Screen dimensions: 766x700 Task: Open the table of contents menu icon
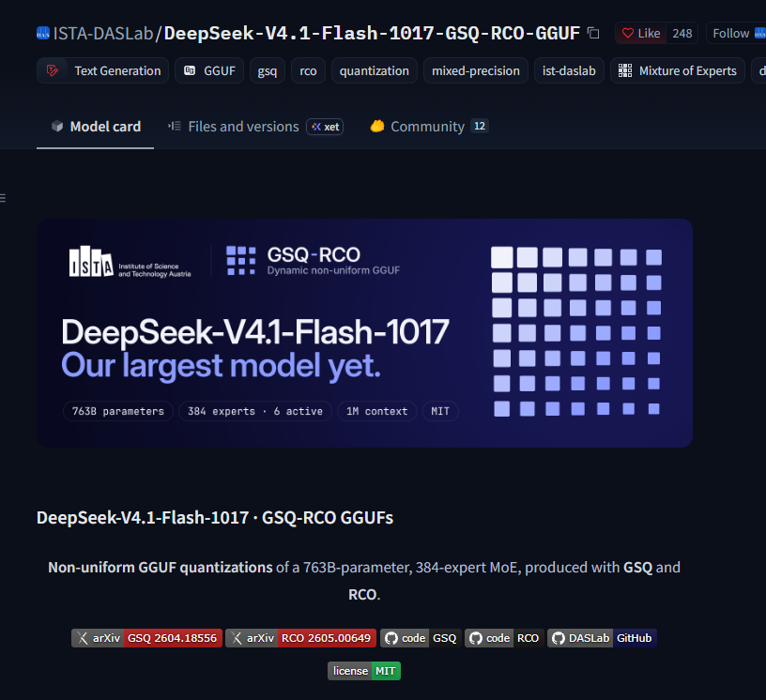3,198
